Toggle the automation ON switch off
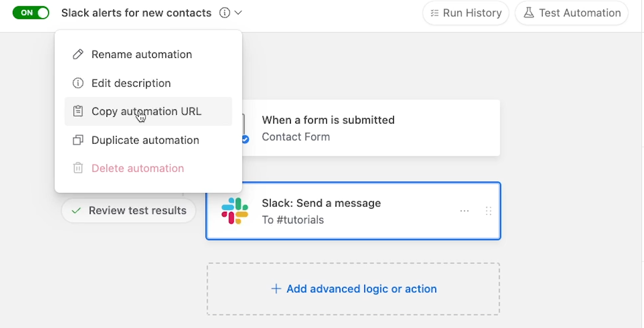The image size is (644, 328). (31, 13)
